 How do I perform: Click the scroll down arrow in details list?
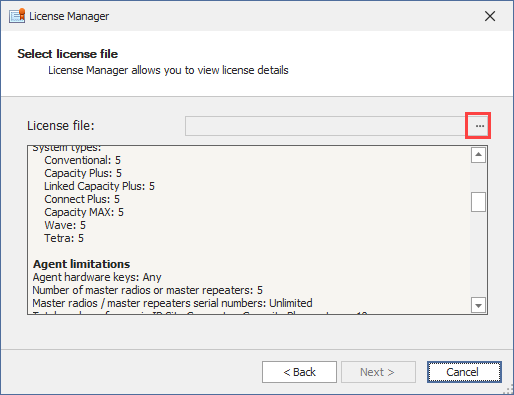478,305
